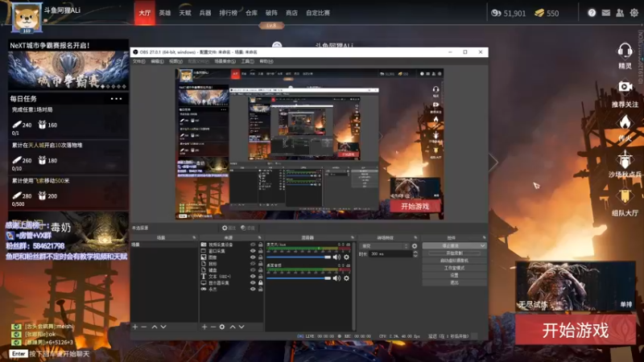644x362 pixels.
Task: Toggle visibility of 图像 source
Action: click(x=253, y=257)
